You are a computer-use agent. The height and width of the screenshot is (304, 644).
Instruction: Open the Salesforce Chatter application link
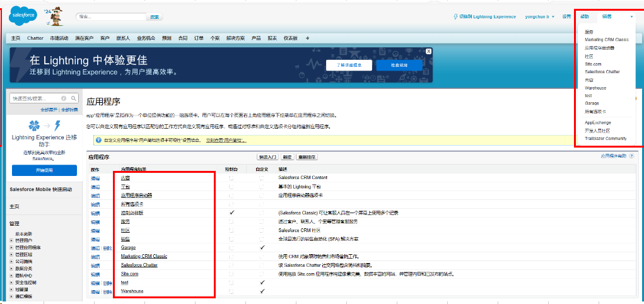(x=139, y=265)
